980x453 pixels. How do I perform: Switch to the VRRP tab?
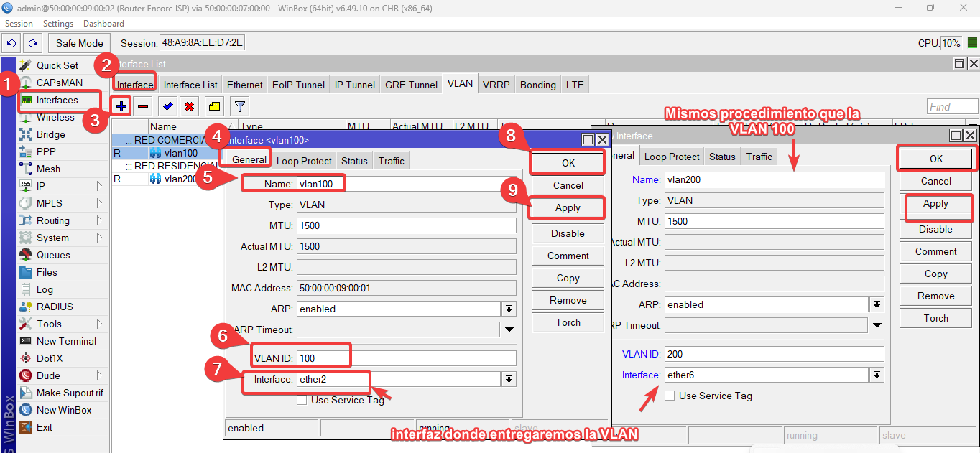coord(496,85)
